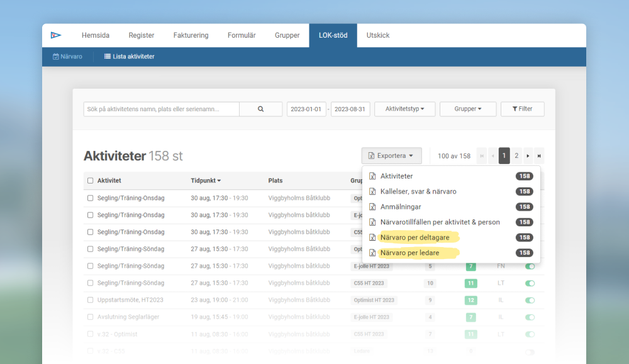This screenshot has height=364, width=629.
Task: Click the Lista aktiviteter list icon
Action: tap(108, 57)
